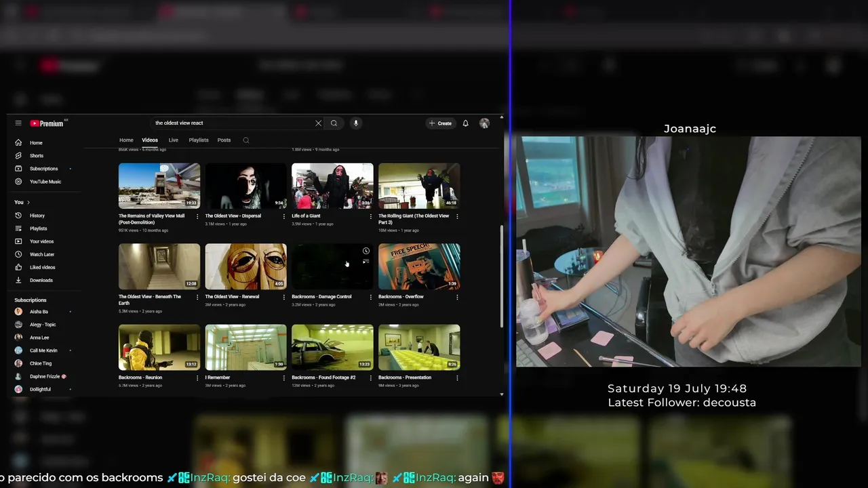Open the account avatar menu
Image resolution: width=868 pixels, height=488 pixels.
click(484, 123)
